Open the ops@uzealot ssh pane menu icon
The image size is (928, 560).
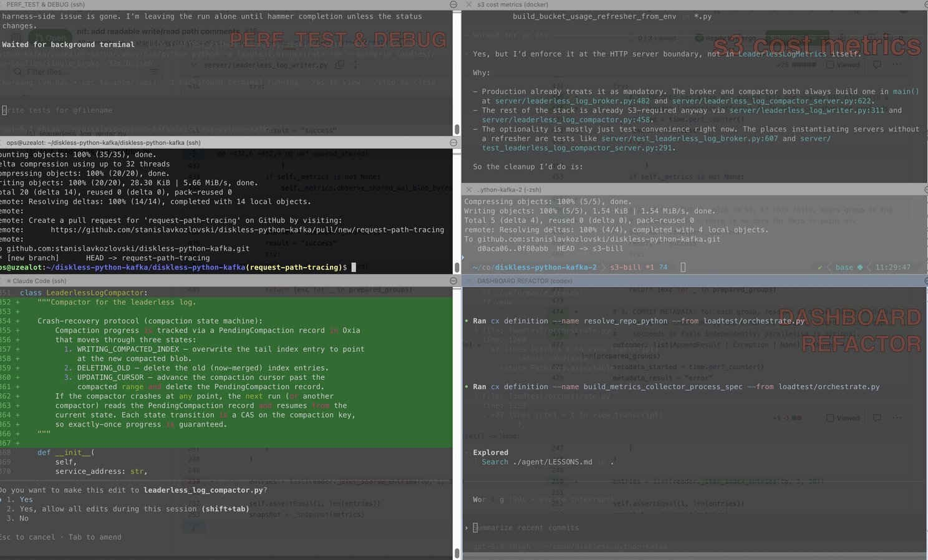click(x=453, y=143)
